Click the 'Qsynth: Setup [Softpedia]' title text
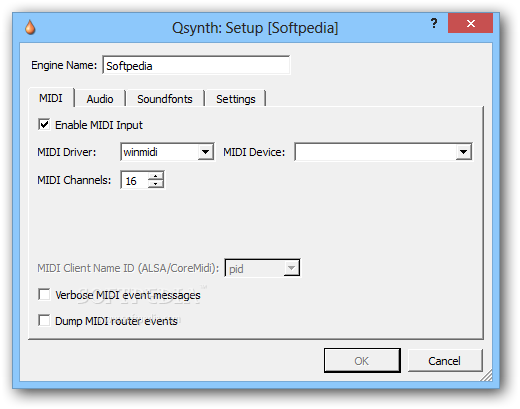This screenshot has height=409, width=520. (x=255, y=28)
